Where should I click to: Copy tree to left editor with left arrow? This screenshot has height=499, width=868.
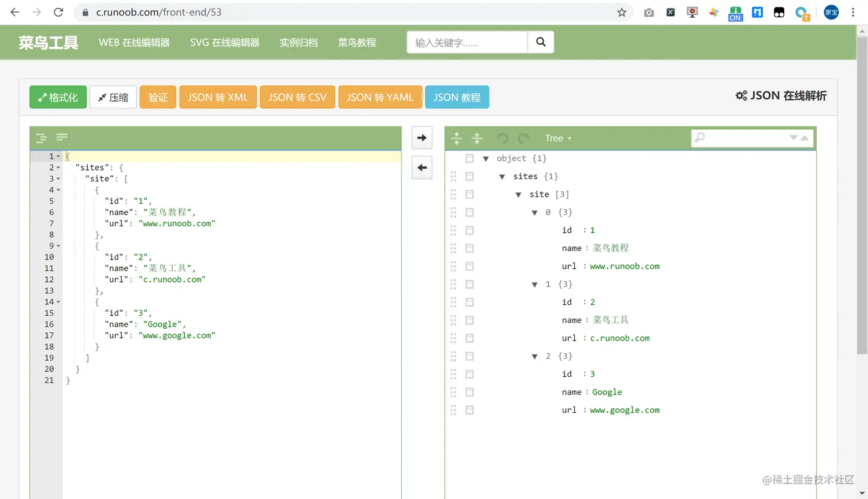(422, 168)
